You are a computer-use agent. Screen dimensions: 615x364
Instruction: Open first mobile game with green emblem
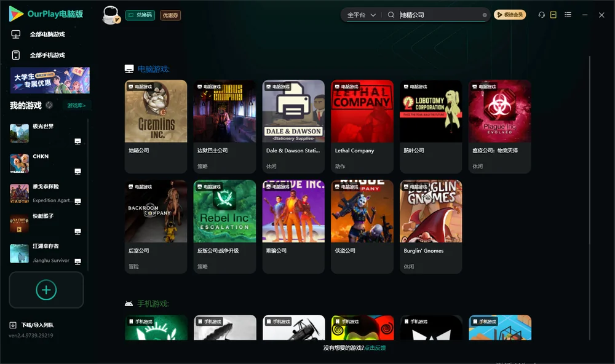156,328
